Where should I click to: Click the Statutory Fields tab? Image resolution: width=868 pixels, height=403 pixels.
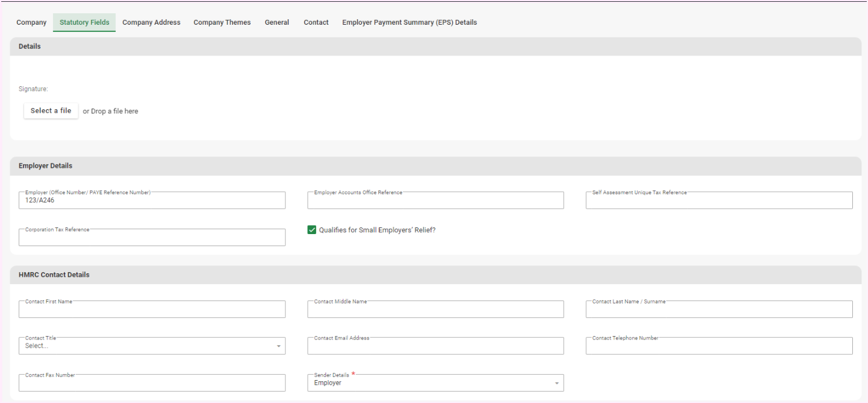[x=84, y=22]
